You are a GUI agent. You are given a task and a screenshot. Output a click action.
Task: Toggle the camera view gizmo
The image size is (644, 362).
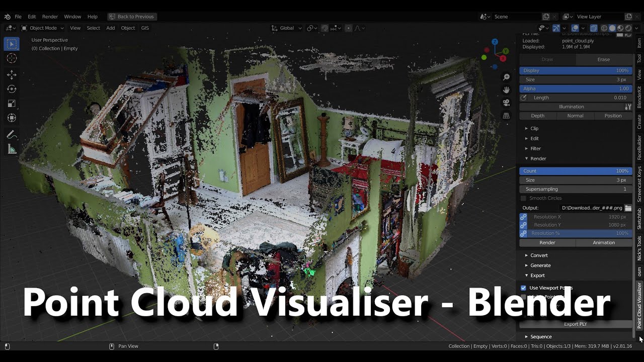point(507,103)
